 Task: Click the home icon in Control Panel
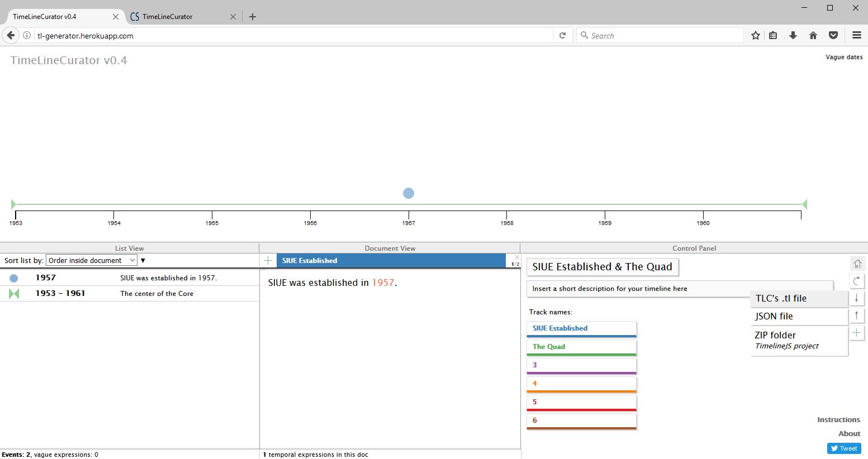click(857, 263)
